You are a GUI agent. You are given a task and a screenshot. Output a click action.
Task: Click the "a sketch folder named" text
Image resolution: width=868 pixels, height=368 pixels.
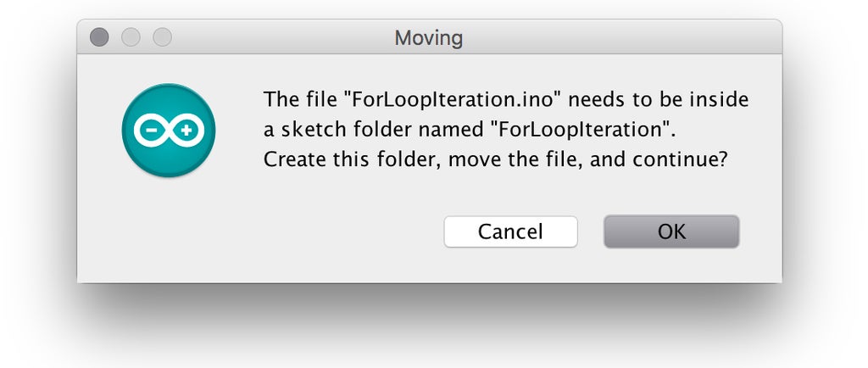coord(374,130)
